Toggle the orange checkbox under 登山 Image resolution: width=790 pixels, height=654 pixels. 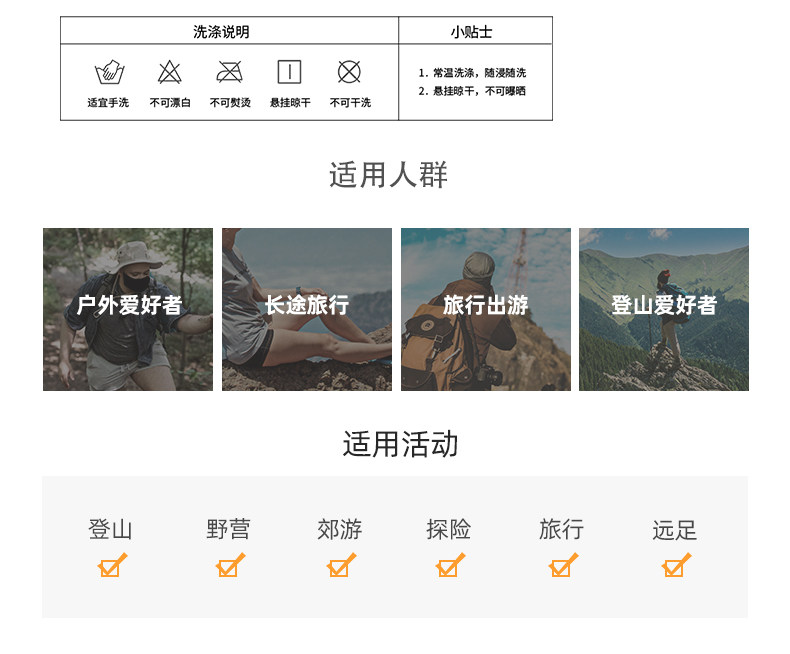(112, 565)
